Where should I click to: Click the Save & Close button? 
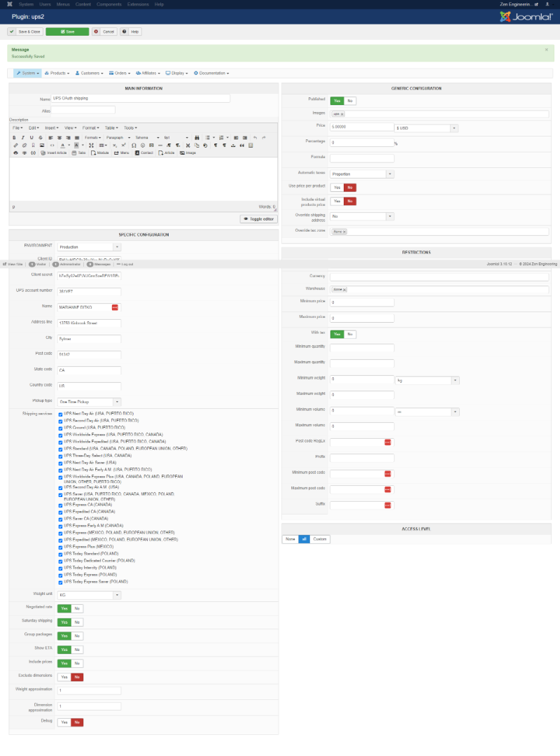[25, 31]
